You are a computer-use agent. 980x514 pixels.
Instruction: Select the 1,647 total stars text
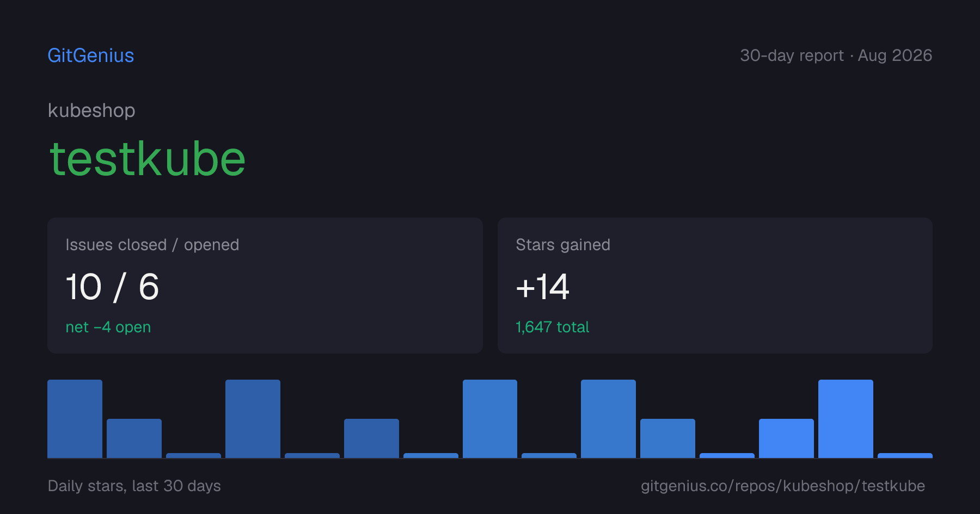coord(553,327)
